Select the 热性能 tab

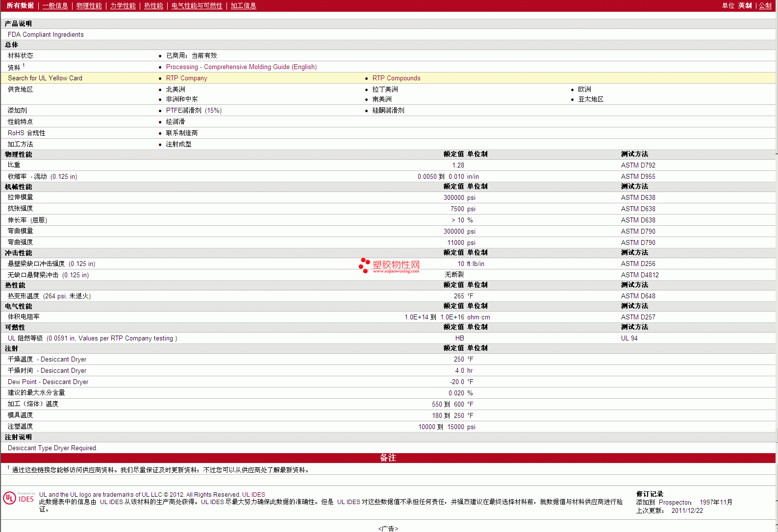[153, 6]
